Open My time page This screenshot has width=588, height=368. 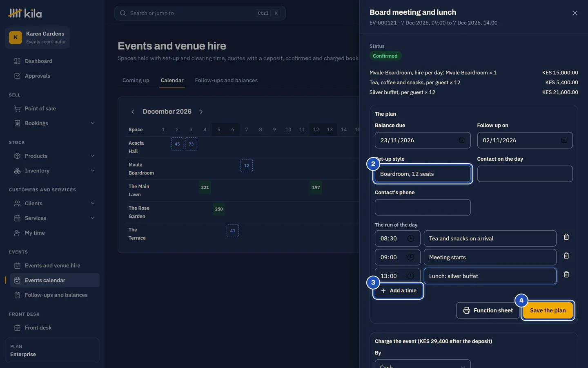[x=54, y=233]
